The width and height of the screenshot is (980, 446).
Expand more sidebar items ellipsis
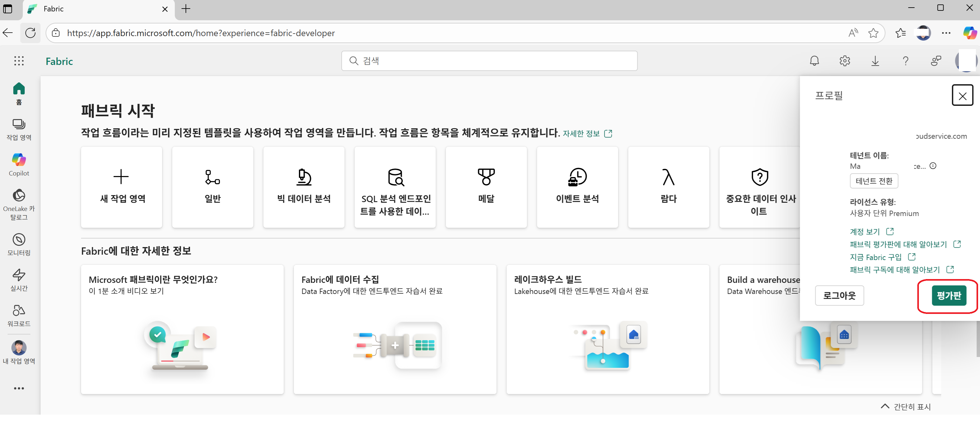click(19, 388)
